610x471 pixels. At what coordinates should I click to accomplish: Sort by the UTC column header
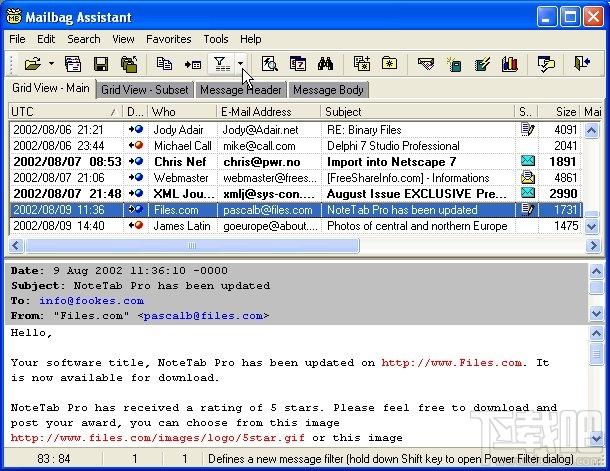(65, 112)
